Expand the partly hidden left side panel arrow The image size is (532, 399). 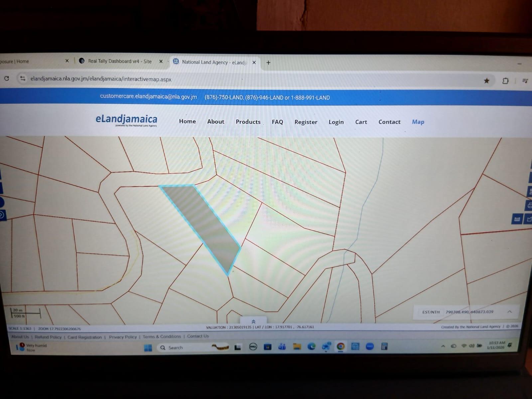2,215
